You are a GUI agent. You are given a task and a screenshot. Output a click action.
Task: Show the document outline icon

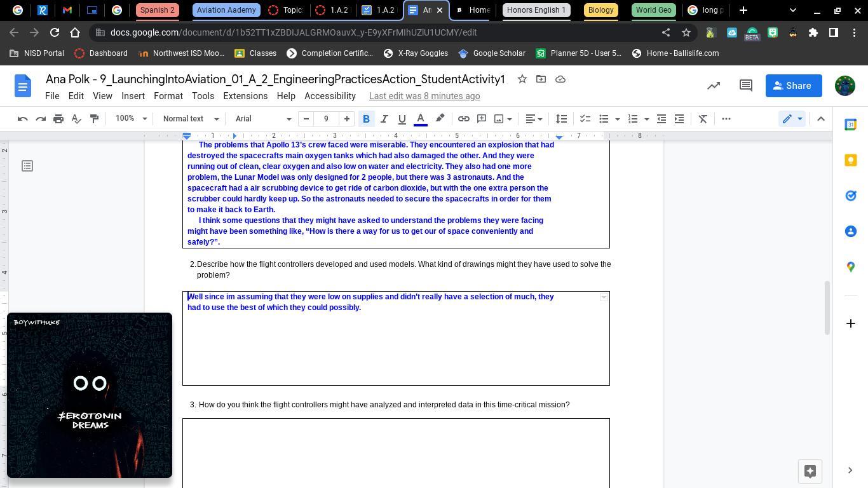(27, 166)
